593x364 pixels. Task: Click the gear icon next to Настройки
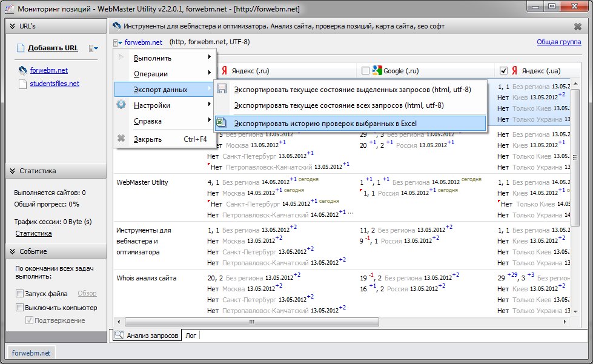click(x=121, y=105)
